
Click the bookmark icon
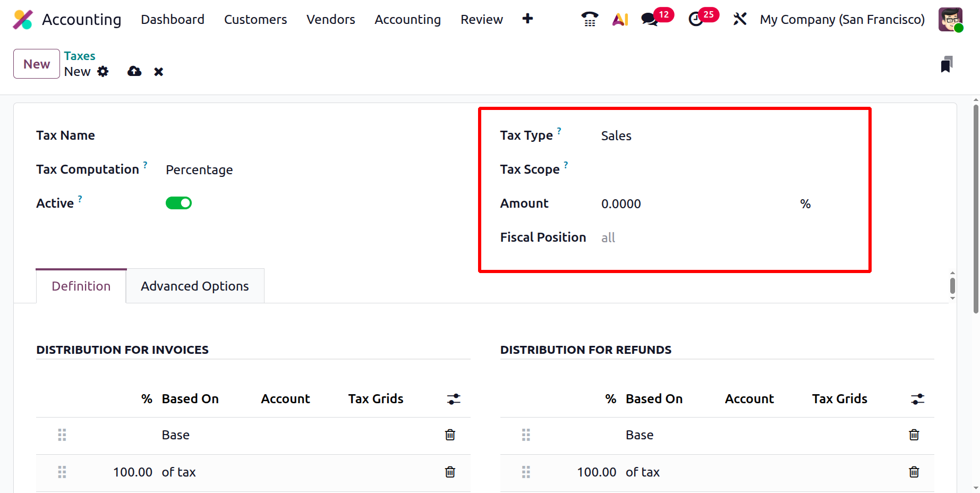[947, 64]
